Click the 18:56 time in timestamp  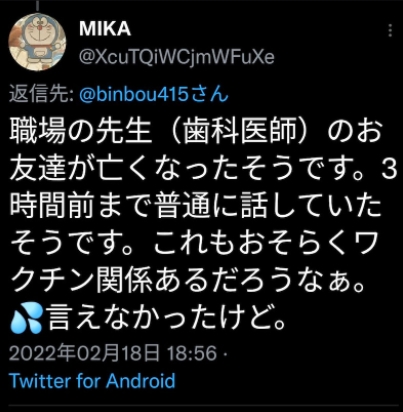point(192,353)
